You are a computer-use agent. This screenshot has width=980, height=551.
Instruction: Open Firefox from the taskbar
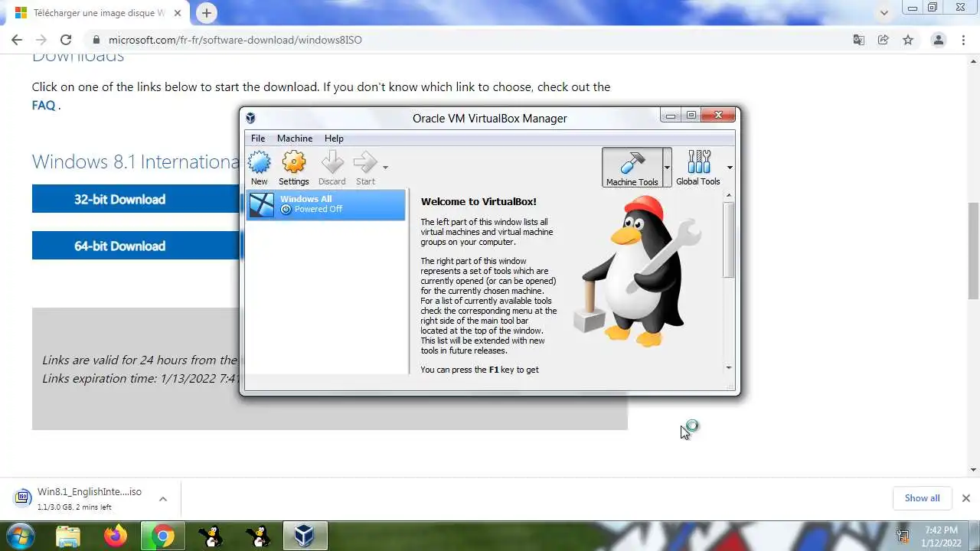(116, 536)
